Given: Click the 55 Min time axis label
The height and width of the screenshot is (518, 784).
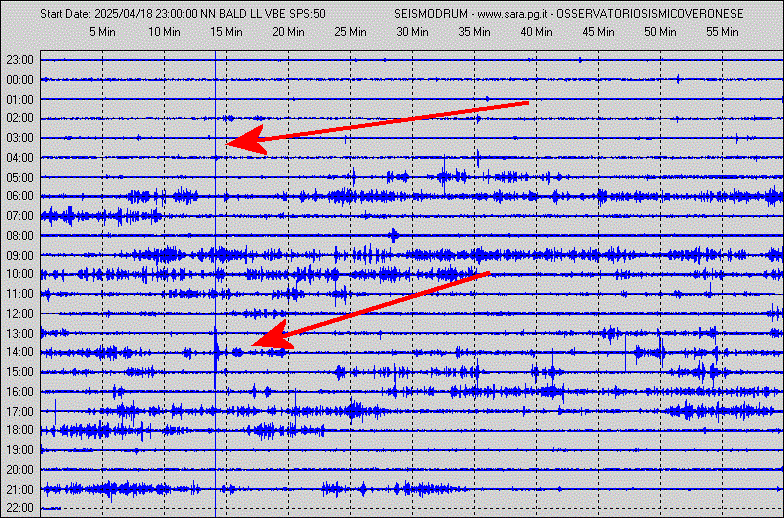Looking at the screenshot, I should 722,32.
